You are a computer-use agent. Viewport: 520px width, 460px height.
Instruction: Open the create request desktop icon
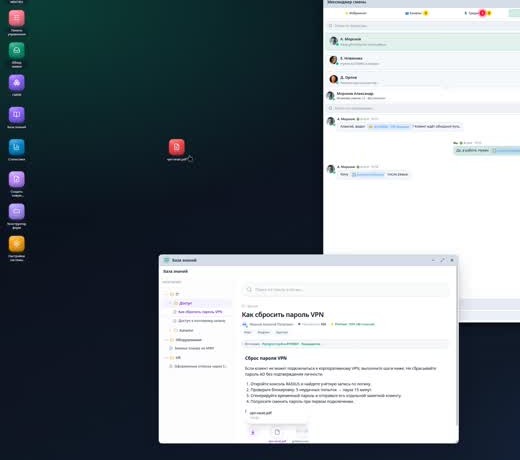click(x=17, y=180)
